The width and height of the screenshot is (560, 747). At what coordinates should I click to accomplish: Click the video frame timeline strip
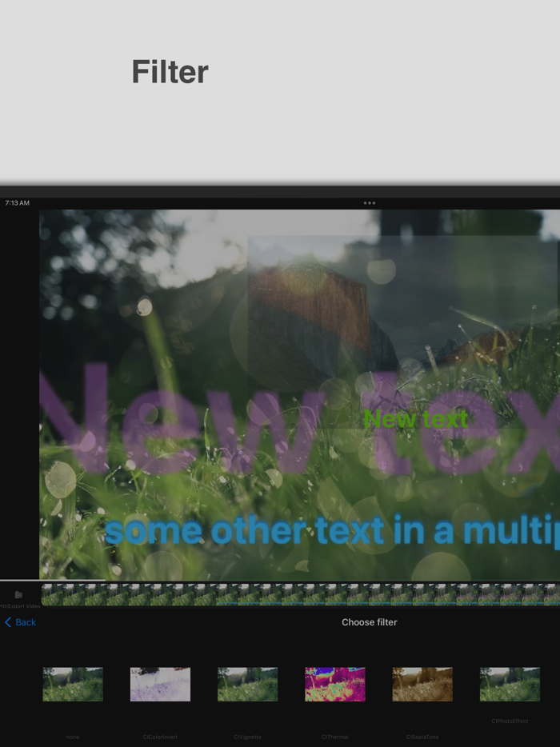(x=300, y=594)
